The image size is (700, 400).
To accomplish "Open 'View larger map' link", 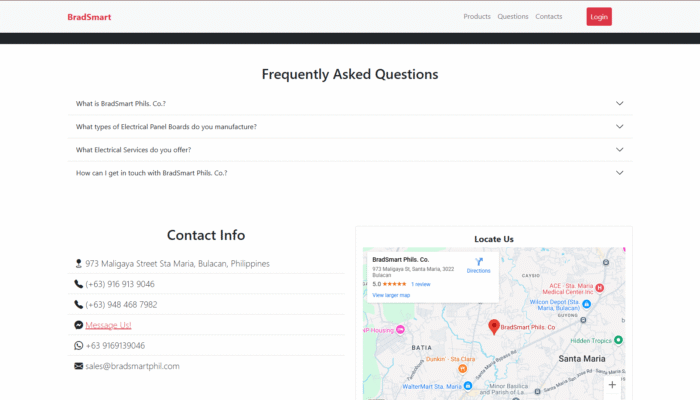I will point(391,295).
